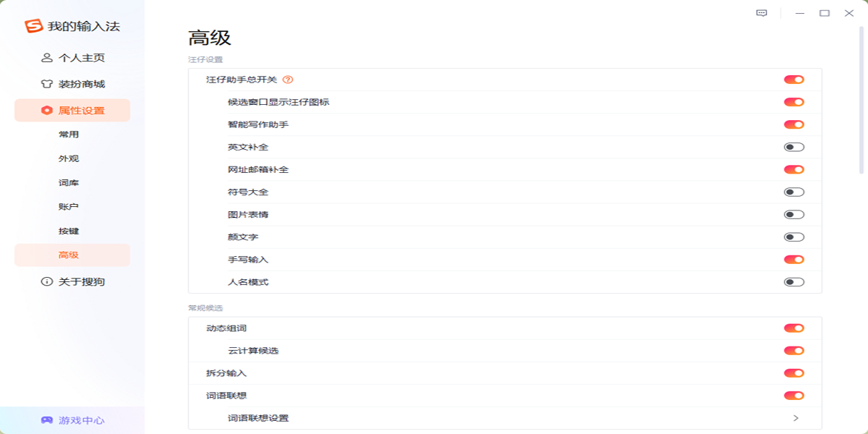Go to the 账户 account section

point(69,207)
